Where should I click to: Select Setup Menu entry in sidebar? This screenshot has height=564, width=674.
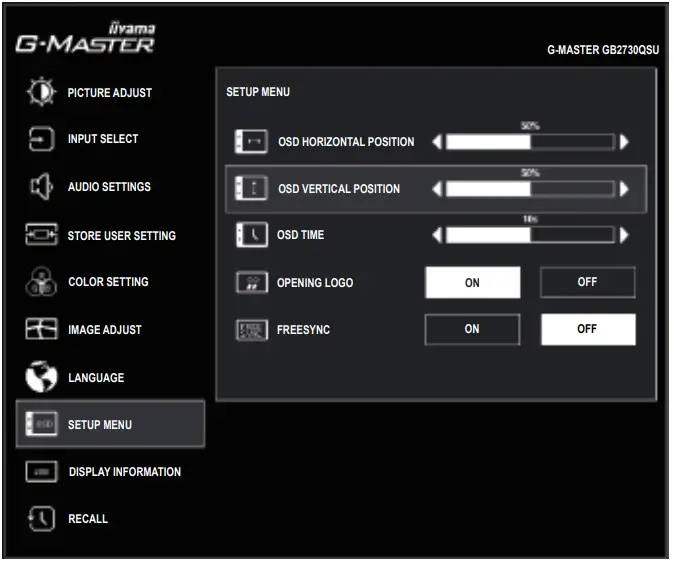pyautogui.click(x=110, y=424)
